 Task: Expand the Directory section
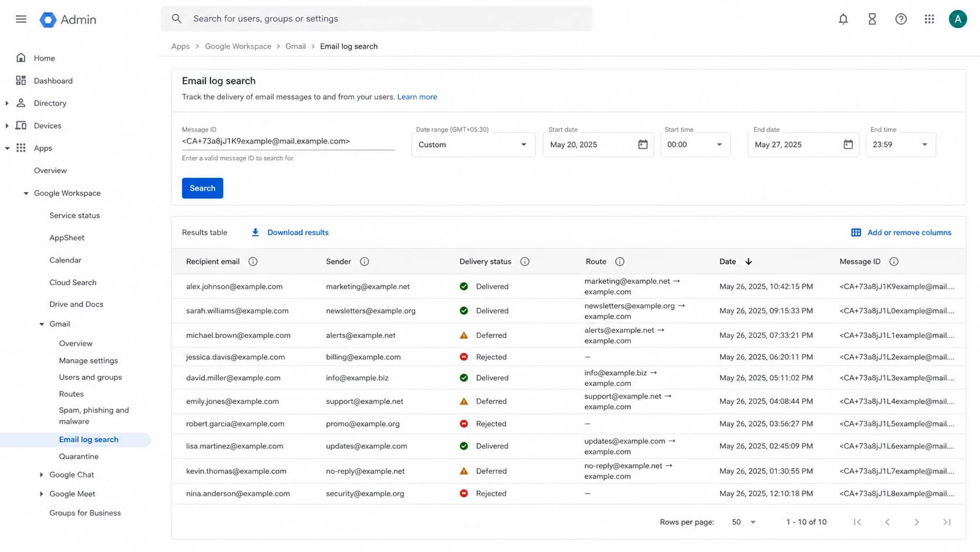(7, 103)
